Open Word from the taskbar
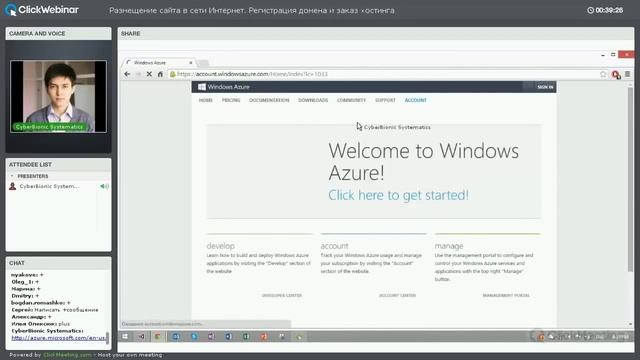Viewport: 640px width, 360px height. (229, 336)
